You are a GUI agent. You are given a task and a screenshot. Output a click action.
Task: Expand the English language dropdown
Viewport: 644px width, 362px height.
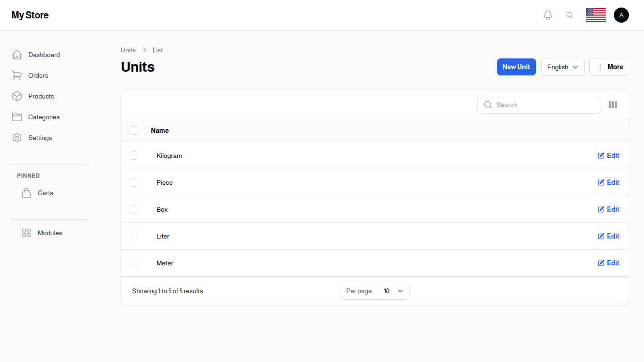(x=562, y=67)
